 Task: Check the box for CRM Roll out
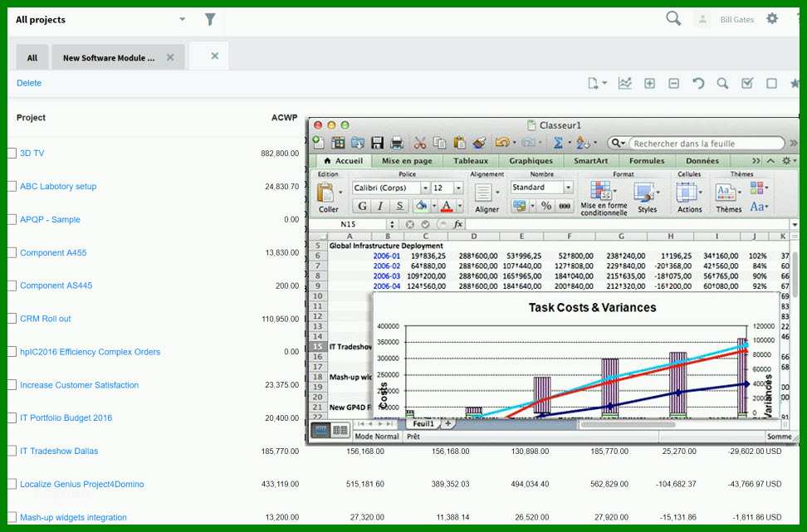pos(12,319)
